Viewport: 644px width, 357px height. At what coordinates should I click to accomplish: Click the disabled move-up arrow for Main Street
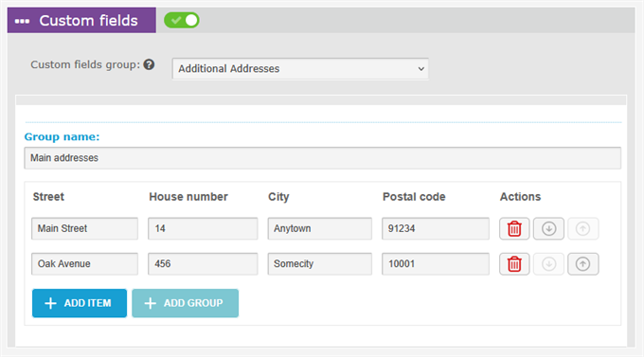[x=582, y=228]
